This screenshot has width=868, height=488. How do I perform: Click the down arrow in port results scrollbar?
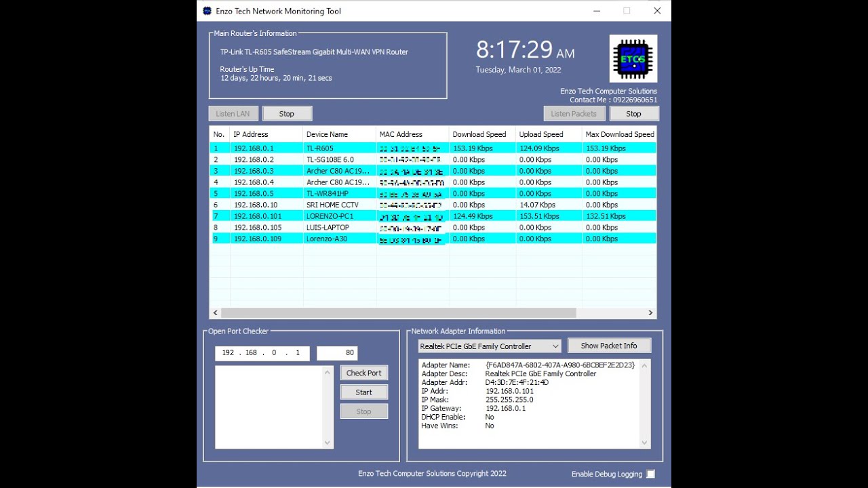pos(328,443)
